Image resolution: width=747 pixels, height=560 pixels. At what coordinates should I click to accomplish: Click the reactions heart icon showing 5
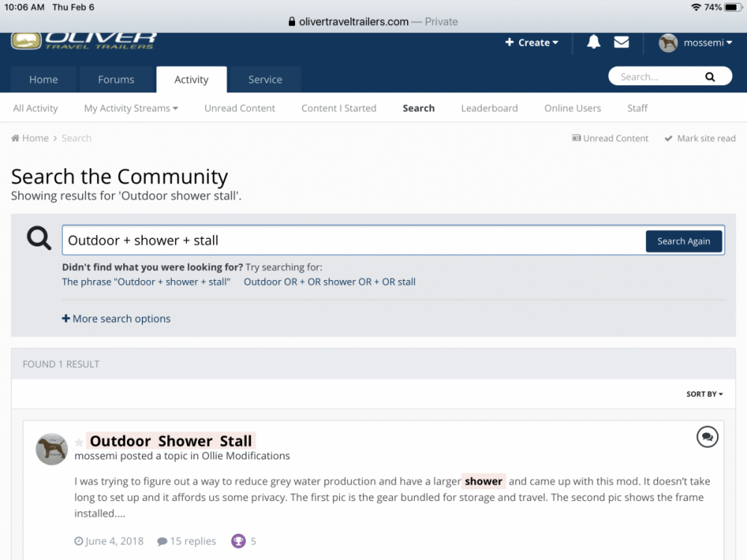[x=240, y=541]
